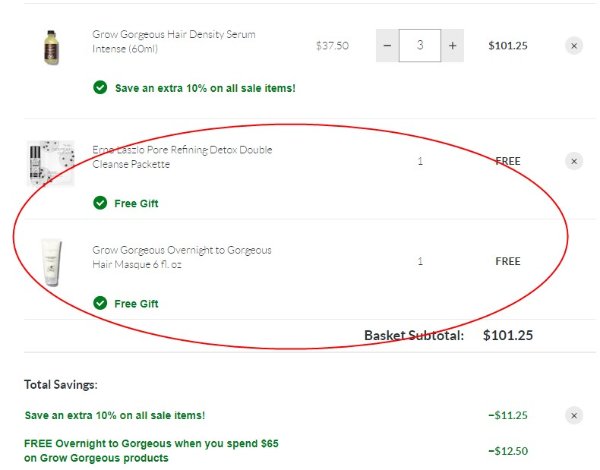Remove Grow Gorgeous Hair Density Serum from basket
Screen dimensions: 600x470
coord(574,46)
